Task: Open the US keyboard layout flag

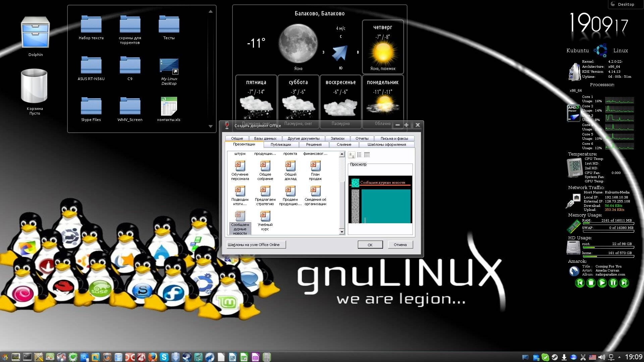Action: click(x=592, y=357)
